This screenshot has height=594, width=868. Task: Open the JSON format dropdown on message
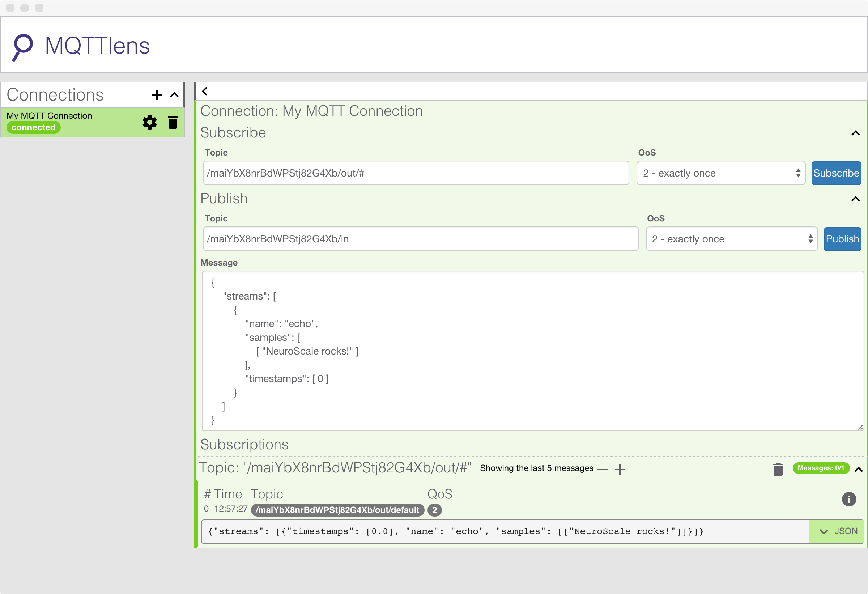click(x=837, y=531)
